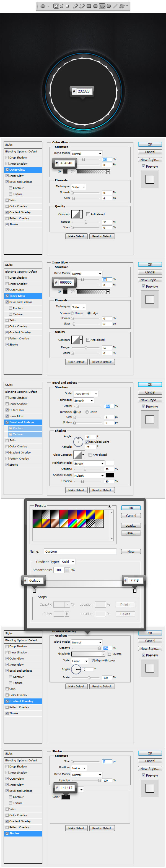This screenshot has width=166, height=868.
Task: Select the Paths mode icon
Action: [x=62, y=6]
